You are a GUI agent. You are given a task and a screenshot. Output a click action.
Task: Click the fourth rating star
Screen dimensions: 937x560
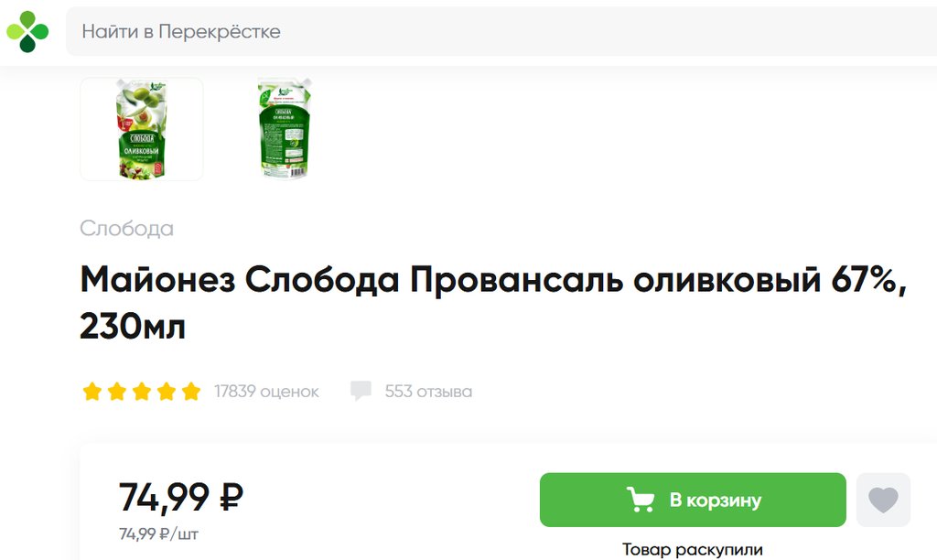click(x=167, y=392)
